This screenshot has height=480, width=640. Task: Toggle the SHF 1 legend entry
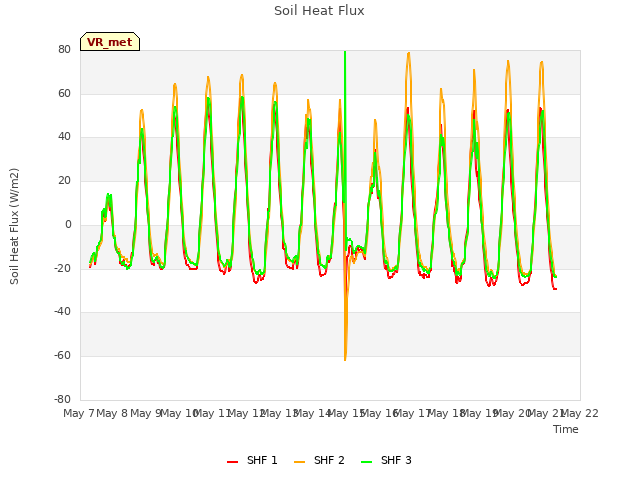(x=252, y=460)
